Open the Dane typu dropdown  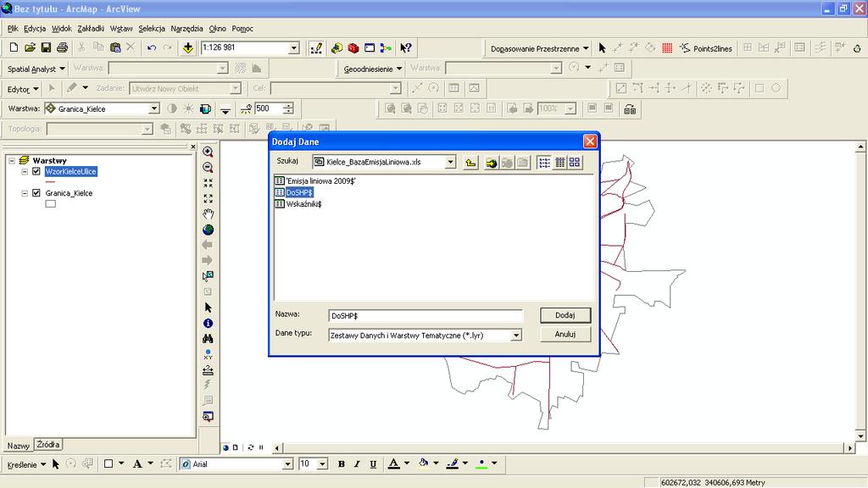tap(516, 335)
